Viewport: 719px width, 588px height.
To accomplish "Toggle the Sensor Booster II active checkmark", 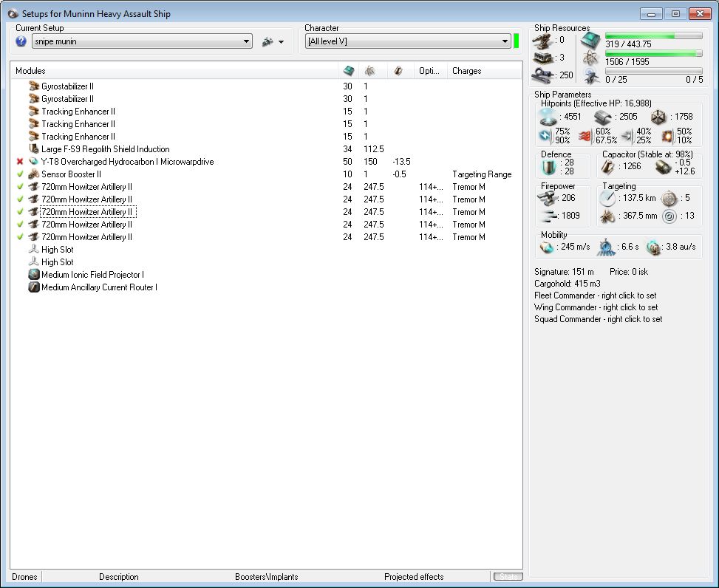I will (x=20, y=174).
